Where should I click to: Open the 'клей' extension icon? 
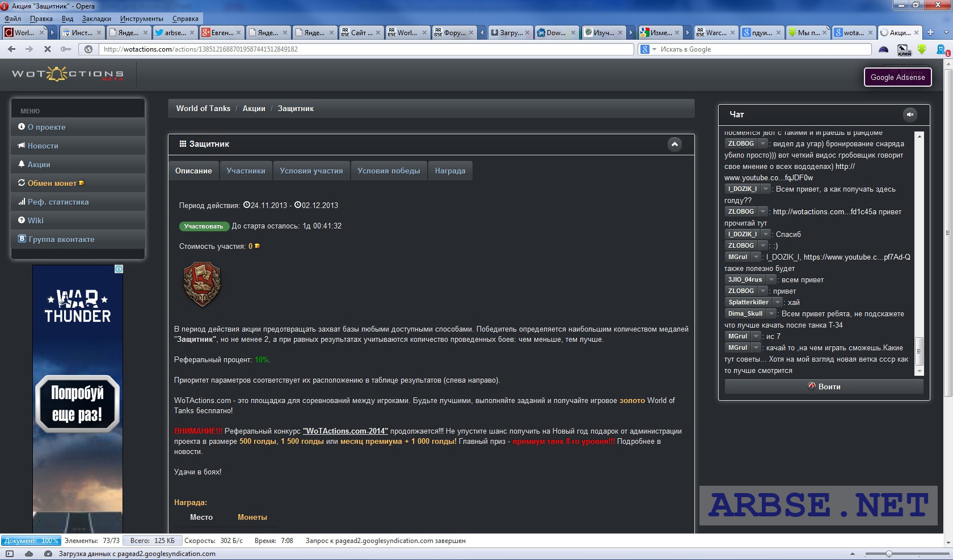tap(904, 50)
